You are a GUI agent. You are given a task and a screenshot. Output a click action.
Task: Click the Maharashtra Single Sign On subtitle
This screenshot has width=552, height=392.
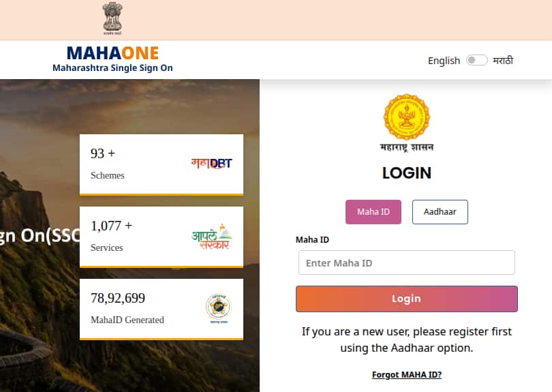coord(112,68)
